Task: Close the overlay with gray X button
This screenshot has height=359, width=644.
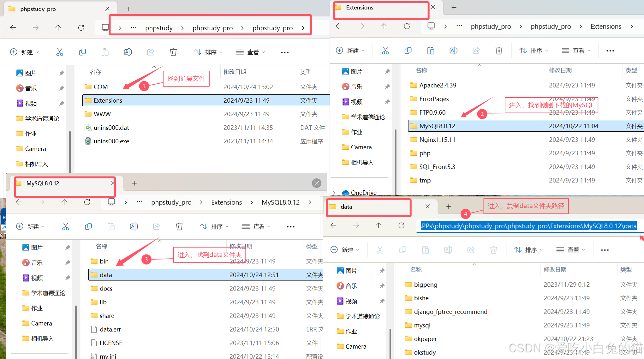Action: coord(317,183)
